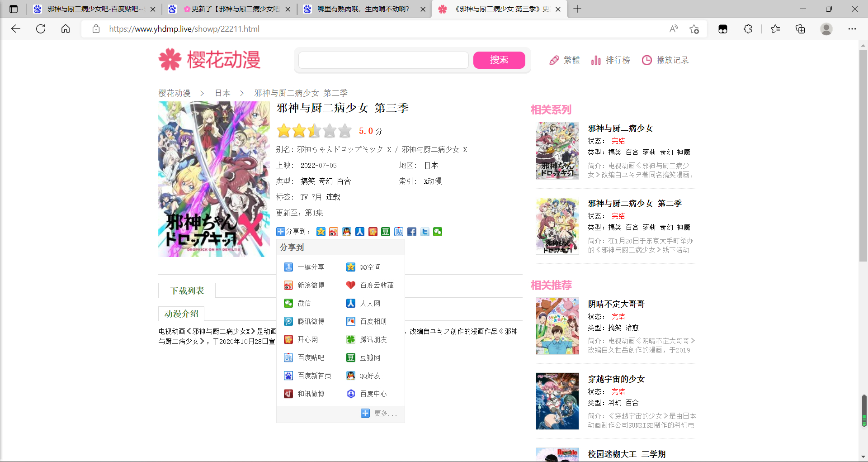Click the browser back button
868x462 pixels.
16,29
